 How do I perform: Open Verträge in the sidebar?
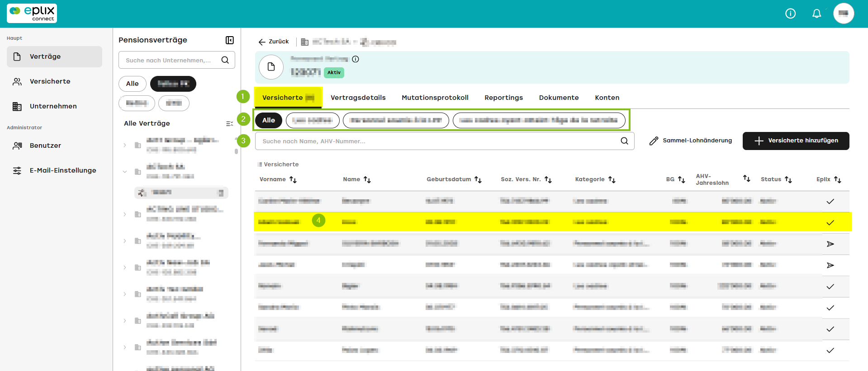54,56
